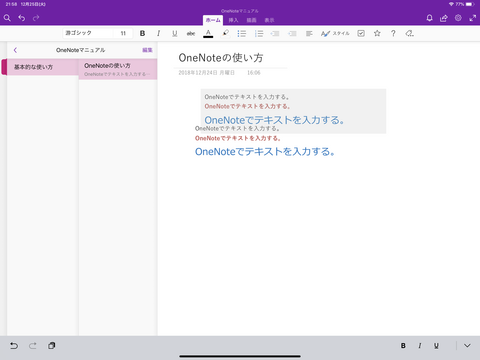Switch to the ホーム tab

click(x=213, y=20)
